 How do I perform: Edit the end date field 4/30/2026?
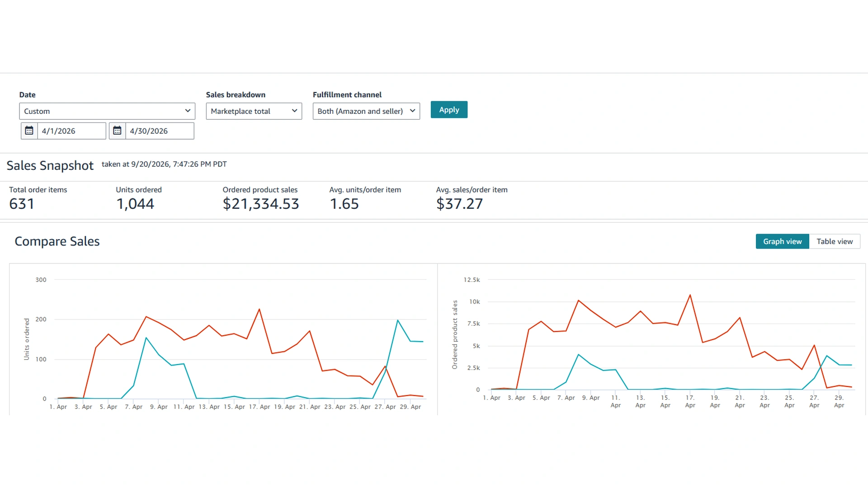(160, 131)
